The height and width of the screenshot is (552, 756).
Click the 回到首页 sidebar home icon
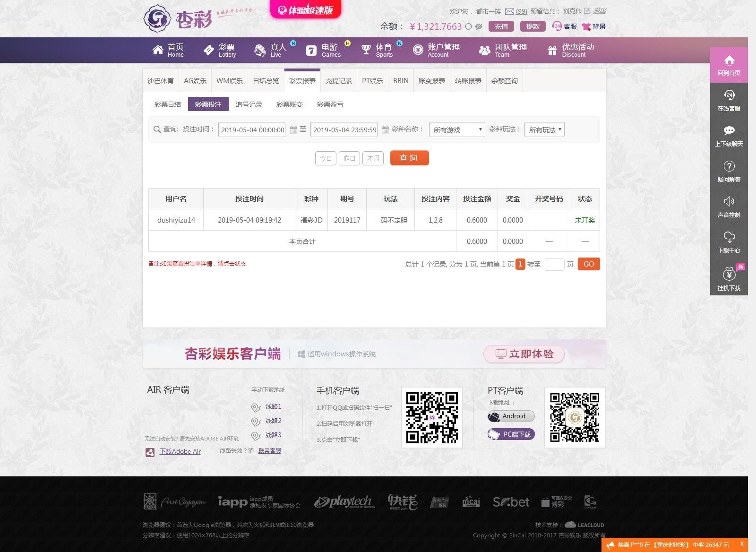coord(729,65)
